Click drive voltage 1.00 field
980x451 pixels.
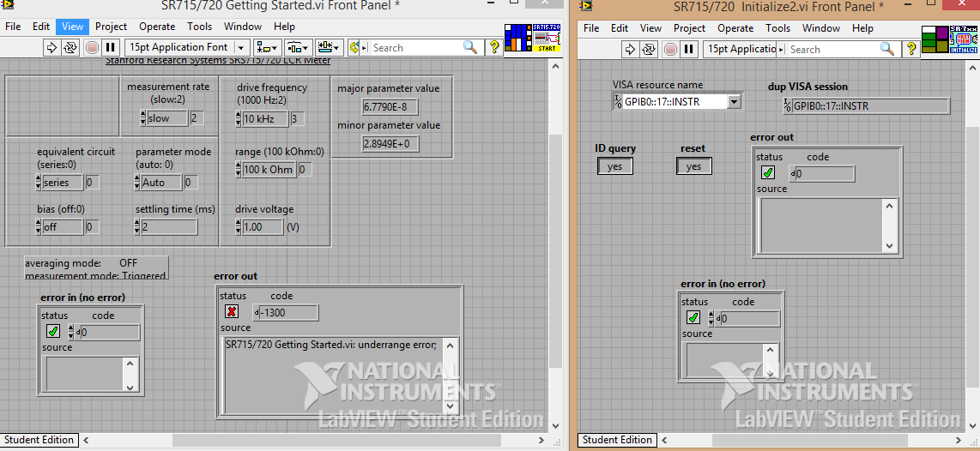coord(263,226)
